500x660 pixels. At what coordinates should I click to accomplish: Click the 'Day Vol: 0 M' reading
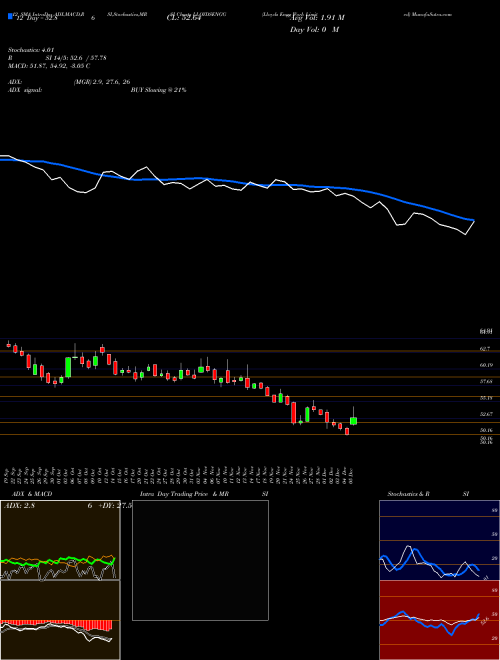pos(314,29)
